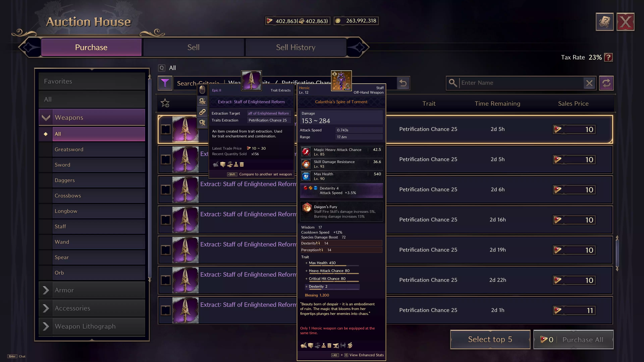
Task: Clear the name search with X icon
Action: click(589, 83)
